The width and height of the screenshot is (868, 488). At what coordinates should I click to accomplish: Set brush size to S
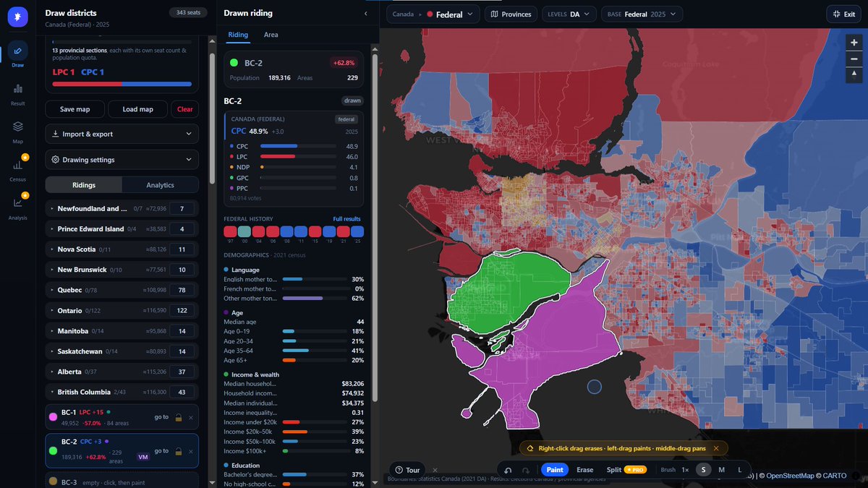coord(703,470)
